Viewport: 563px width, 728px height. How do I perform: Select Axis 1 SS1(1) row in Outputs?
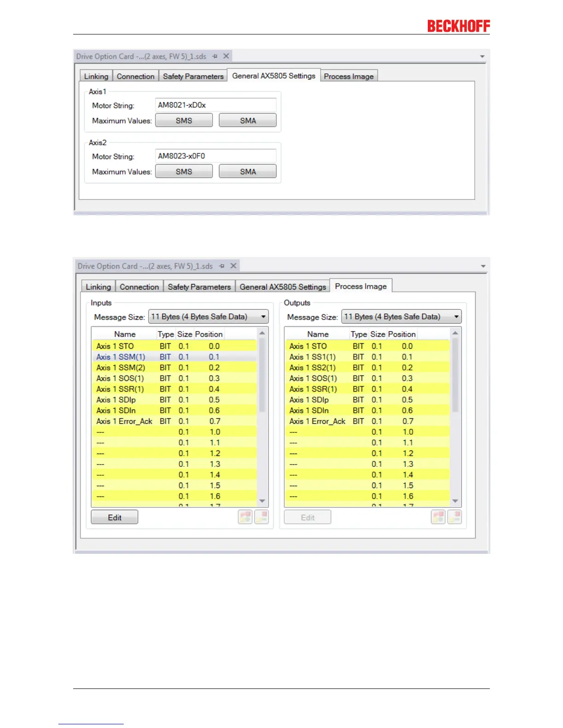368,357
